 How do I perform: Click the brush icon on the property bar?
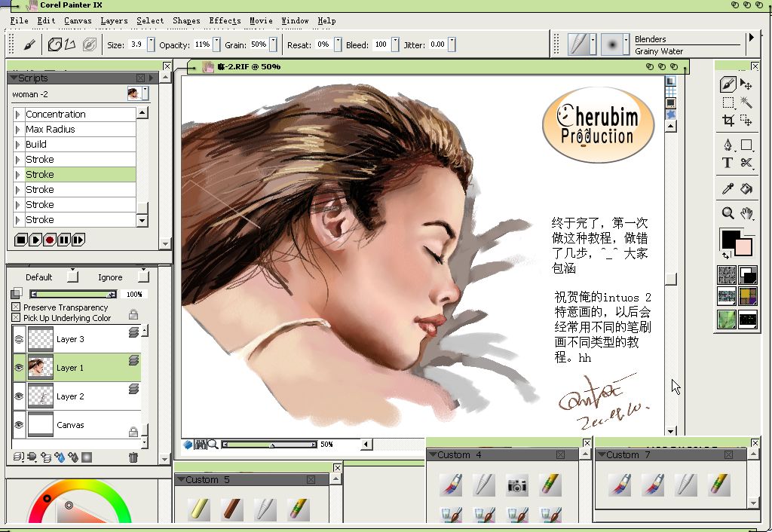point(29,44)
